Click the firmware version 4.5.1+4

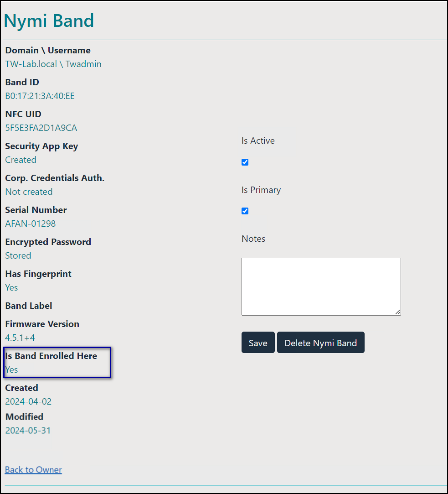[x=20, y=338]
